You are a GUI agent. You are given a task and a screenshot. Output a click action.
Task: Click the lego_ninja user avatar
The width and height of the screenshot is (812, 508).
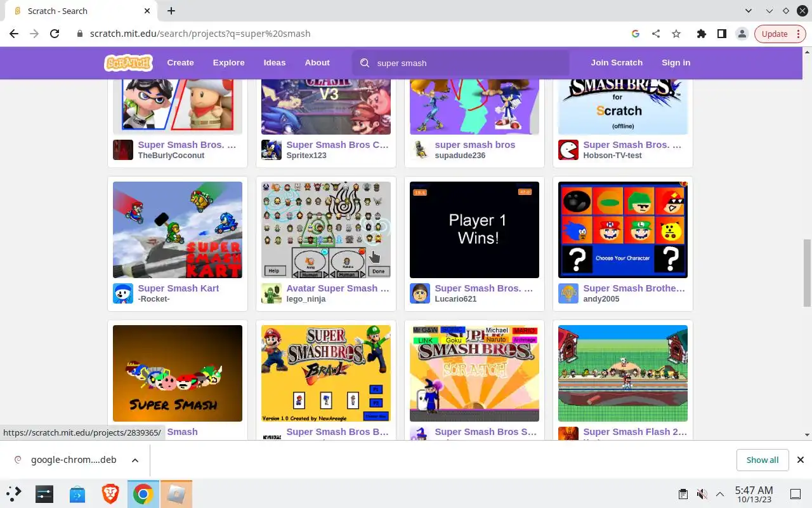pyautogui.click(x=272, y=293)
